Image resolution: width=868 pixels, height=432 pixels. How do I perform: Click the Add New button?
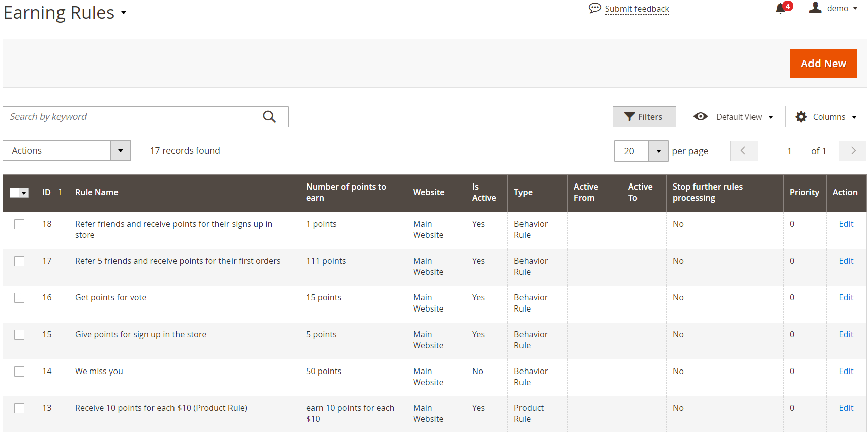click(824, 64)
